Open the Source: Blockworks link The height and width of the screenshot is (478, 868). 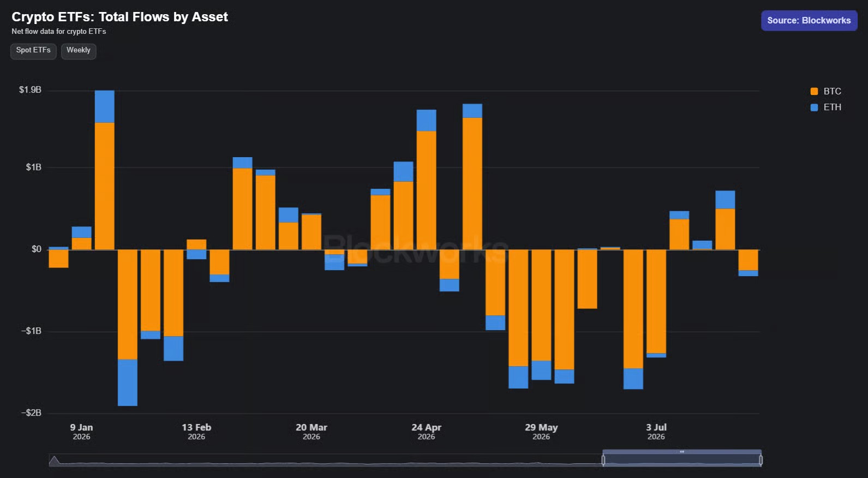tap(809, 21)
